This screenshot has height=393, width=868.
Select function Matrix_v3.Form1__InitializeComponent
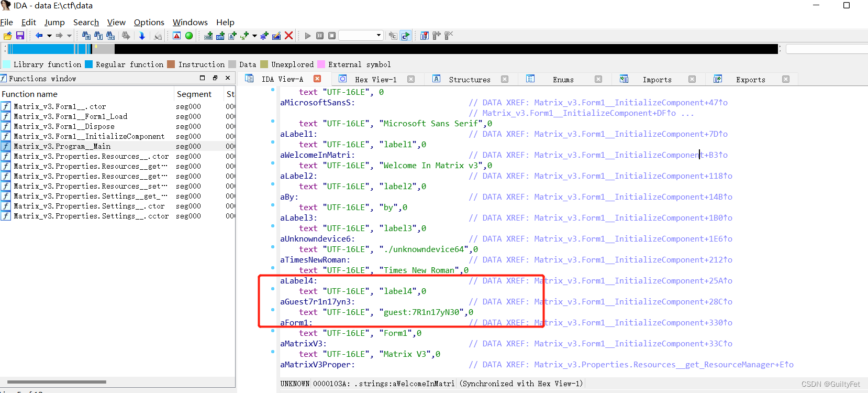pos(89,136)
